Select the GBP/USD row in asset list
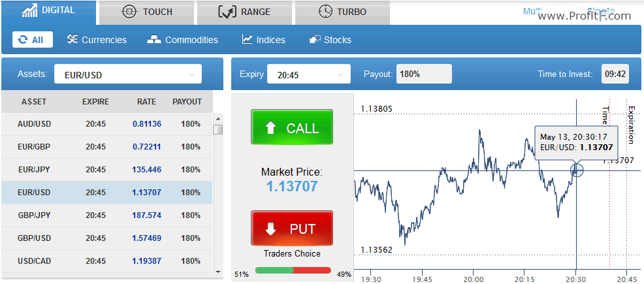Image resolution: width=644 pixels, height=284 pixels. pyautogui.click(x=106, y=238)
